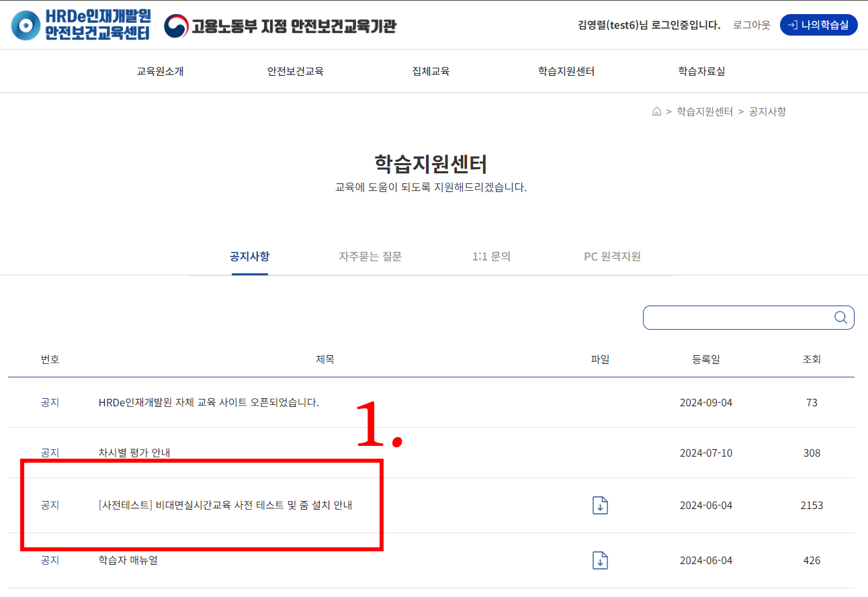Switch to the 자주묻는 질문 tab
The width and height of the screenshot is (868, 597).
click(x=370, y=257)
